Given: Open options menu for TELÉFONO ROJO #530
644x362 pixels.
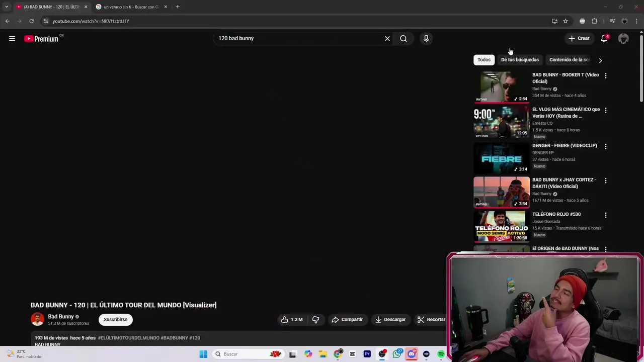Looking at the screenshot, I should (x=605, y=215).
